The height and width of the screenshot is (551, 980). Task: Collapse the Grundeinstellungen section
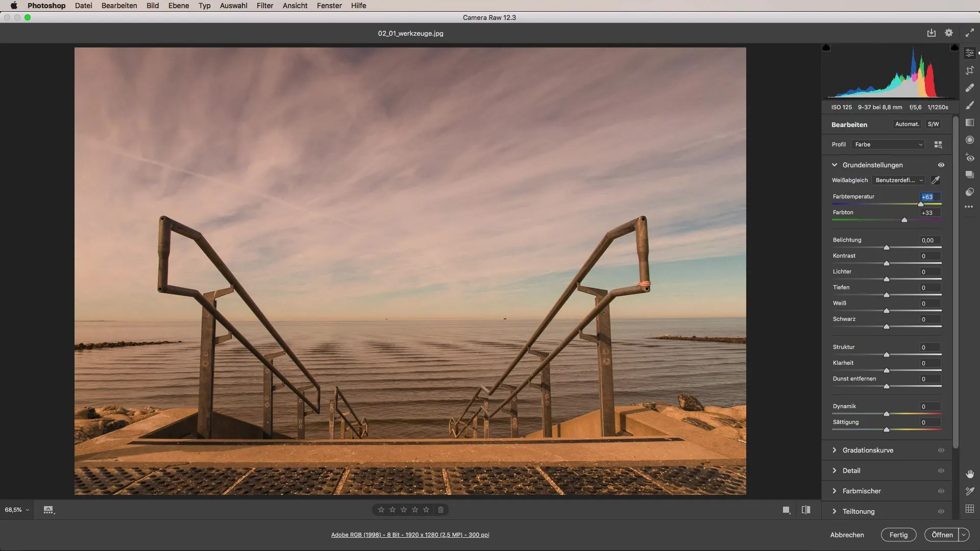point(835,165)
